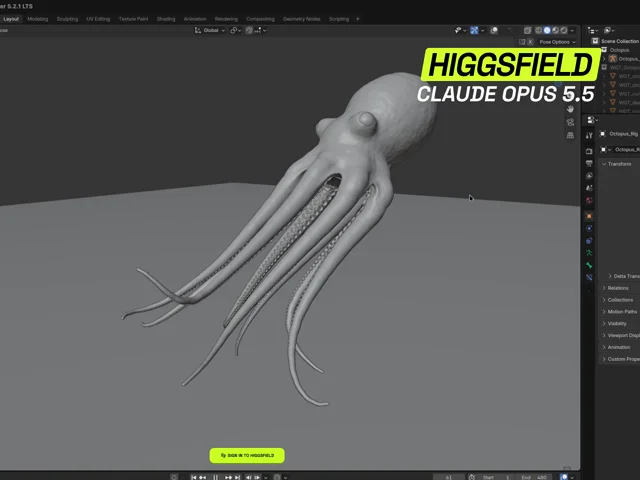The width and height of the screenshot is (640, 480).
Task: Switch to the Shading workspace tab
Action: tap(166, 19)
